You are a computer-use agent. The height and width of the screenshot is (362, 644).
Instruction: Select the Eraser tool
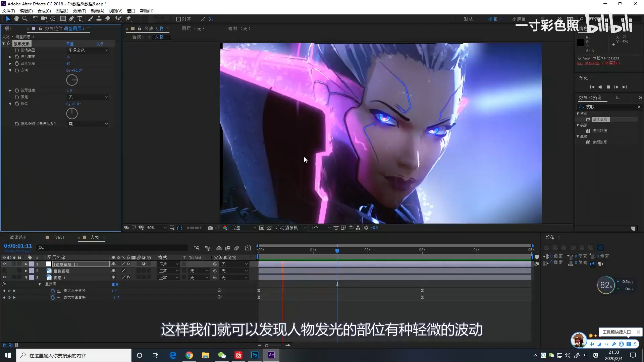pos(108,19)
